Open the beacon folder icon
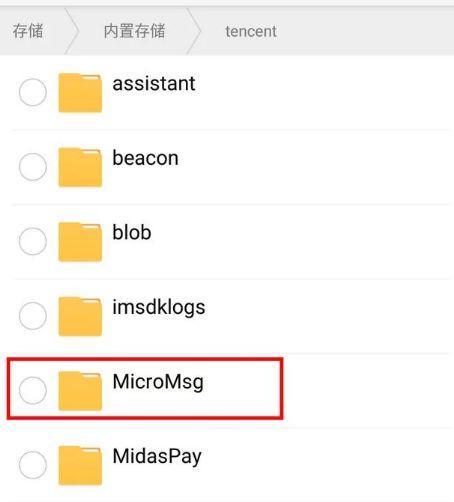Screen dimensions: 454x502 click(80, 167)
